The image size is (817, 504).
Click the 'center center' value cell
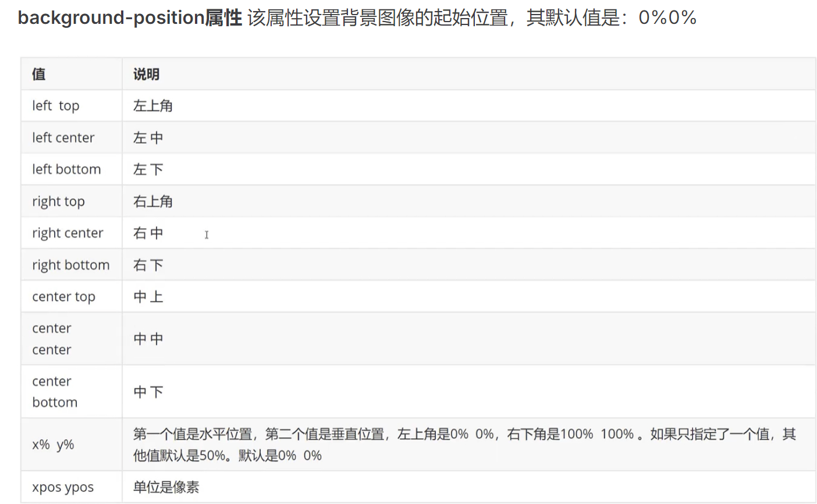click(52, 339)
